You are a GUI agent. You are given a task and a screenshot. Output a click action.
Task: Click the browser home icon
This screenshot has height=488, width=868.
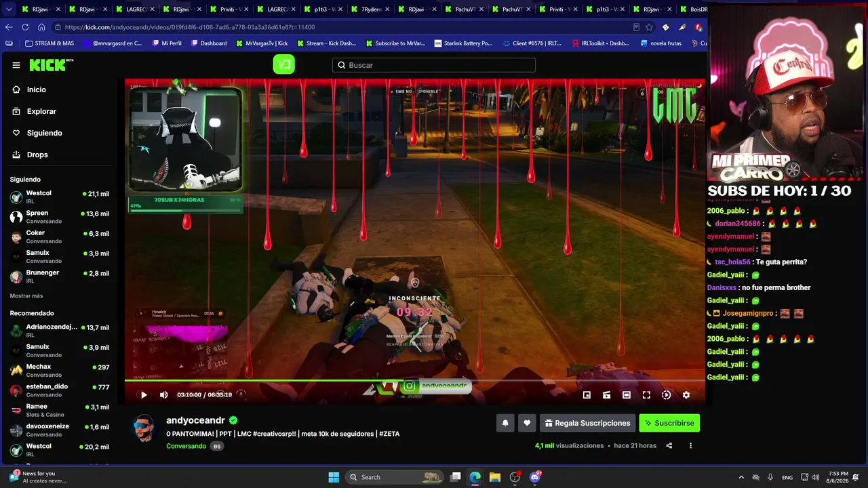point(41,27)
